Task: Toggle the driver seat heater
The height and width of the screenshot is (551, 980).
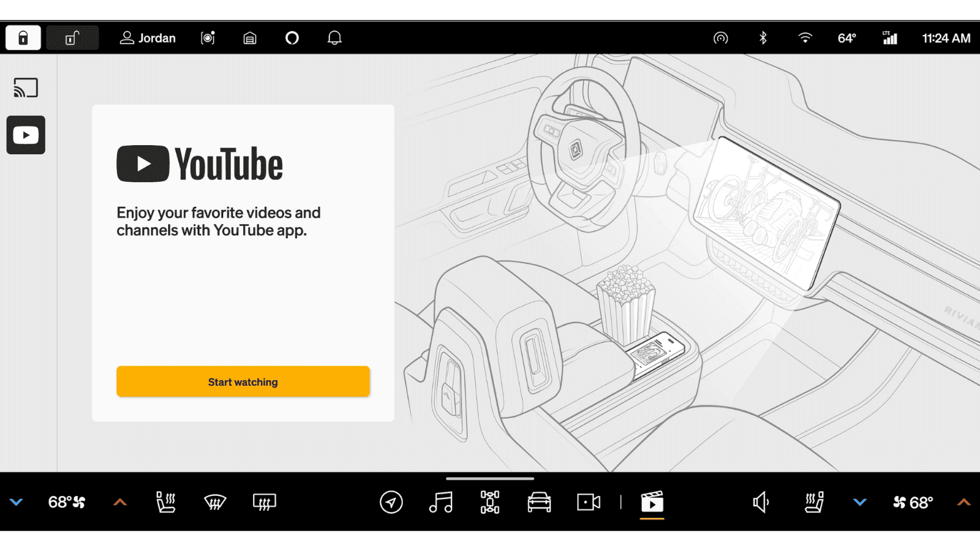Action: tap(165, 502)
